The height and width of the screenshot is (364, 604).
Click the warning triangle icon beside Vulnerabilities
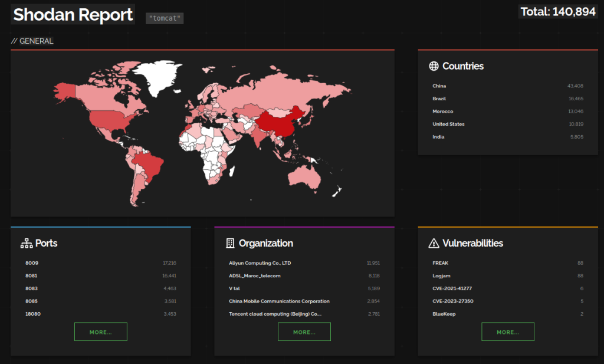[x=434, y=244]
